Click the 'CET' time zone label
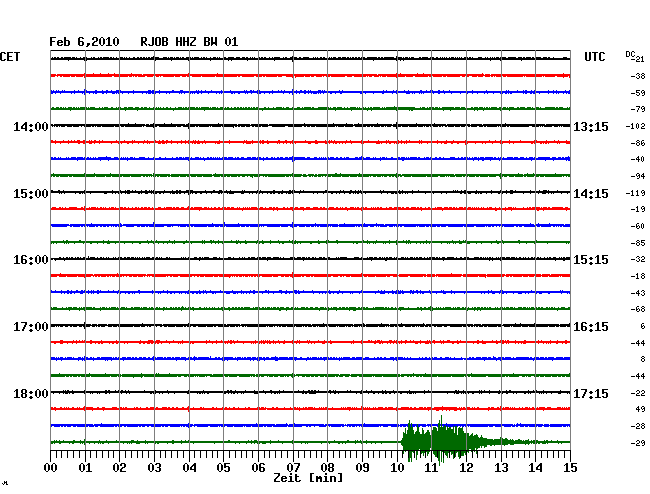 [10, 57]
